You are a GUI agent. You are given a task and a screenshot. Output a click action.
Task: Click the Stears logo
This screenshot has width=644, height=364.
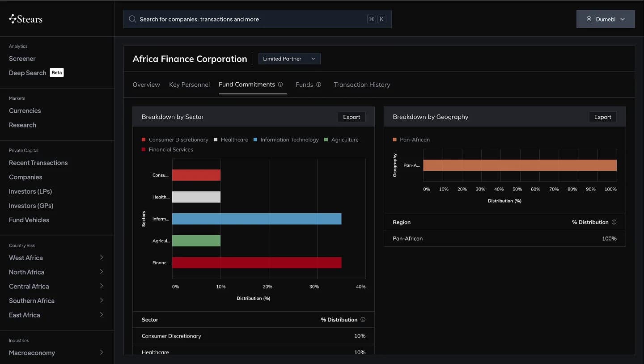point(26,19)
